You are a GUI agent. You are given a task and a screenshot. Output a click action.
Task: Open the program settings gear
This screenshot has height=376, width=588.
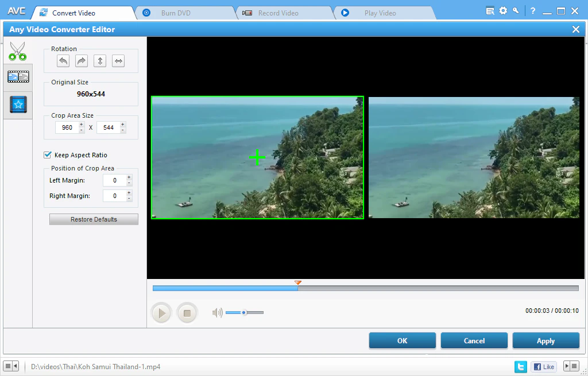503,10
